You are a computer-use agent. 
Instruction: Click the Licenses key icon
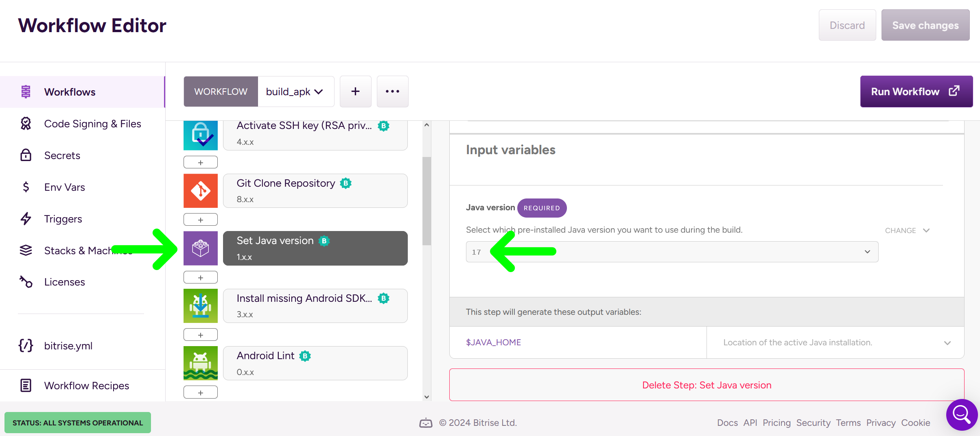coord(26,281)
